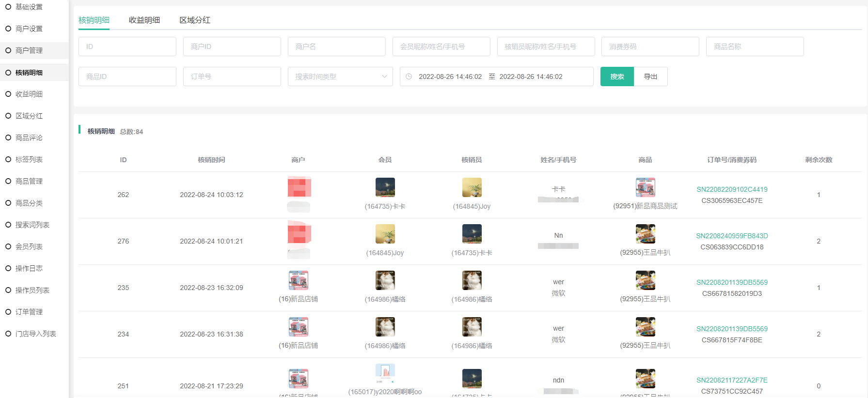Click the circle icon beside 基础设置
This screenshot has height=398, width=868.
(x=8, y=7)
